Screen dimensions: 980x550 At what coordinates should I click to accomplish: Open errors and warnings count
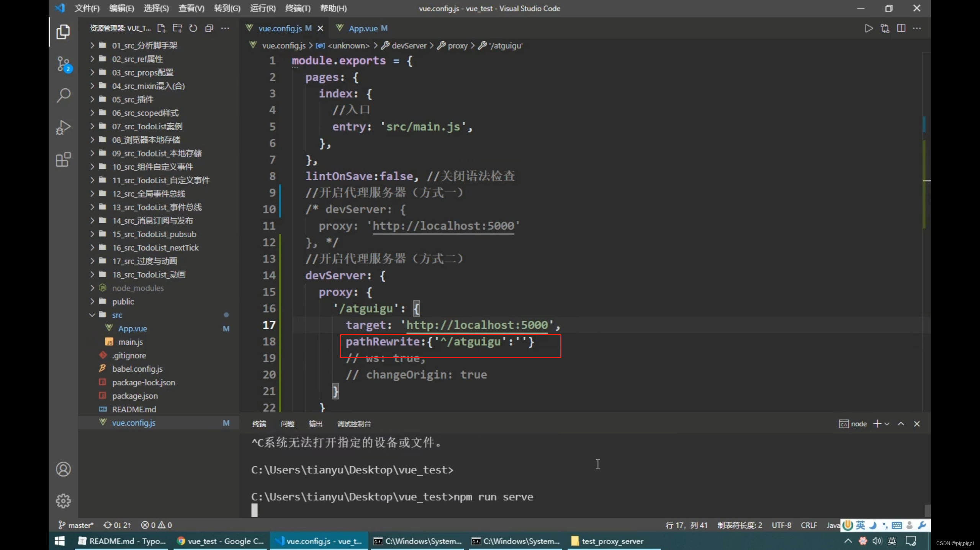click(x=157, y=525)
